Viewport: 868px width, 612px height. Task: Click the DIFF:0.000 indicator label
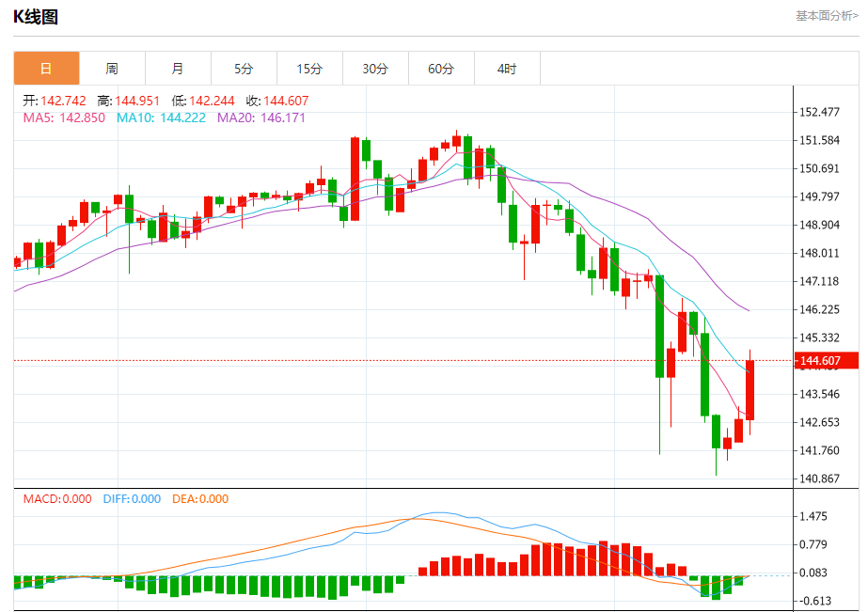[x=132, y=499]
